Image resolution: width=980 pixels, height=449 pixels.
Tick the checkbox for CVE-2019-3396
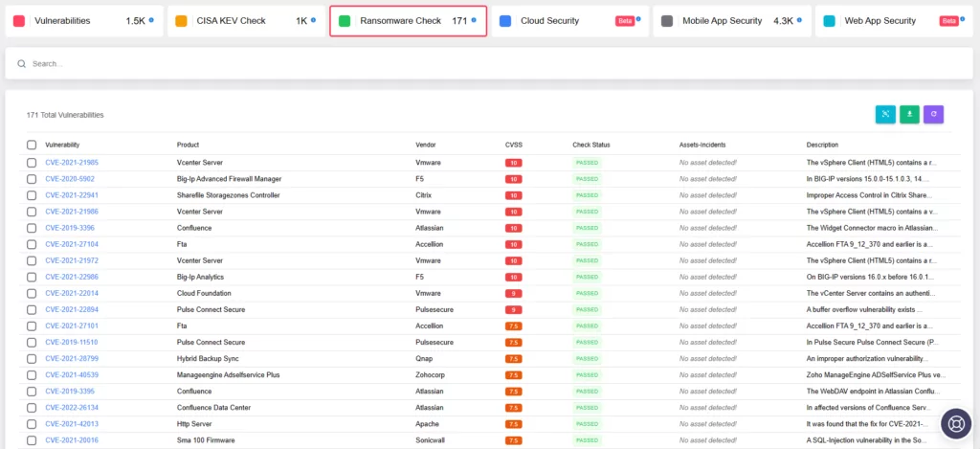point(32,228)
